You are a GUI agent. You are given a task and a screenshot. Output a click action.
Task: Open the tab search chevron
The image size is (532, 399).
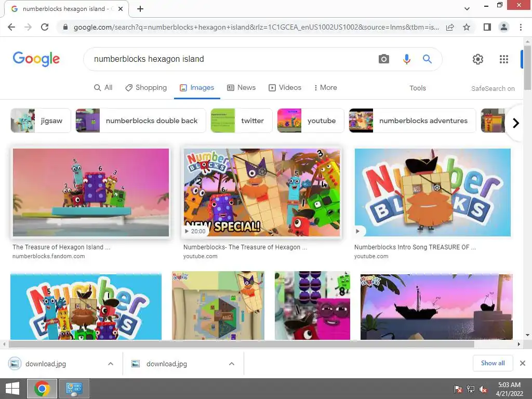[x=467, y=9]
